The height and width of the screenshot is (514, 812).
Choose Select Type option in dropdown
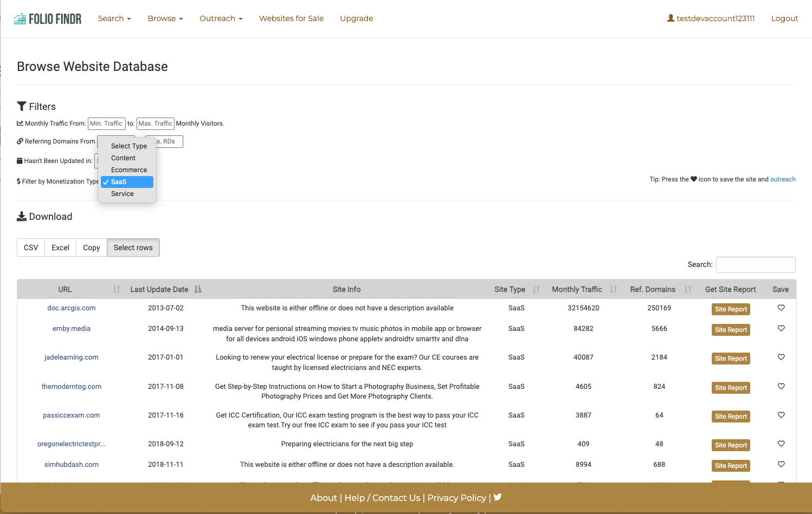[x=127, y=146]
